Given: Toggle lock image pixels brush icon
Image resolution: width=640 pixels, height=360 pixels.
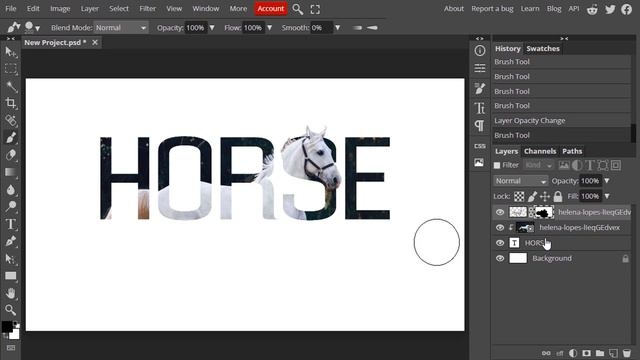Looking at the screenshot, I should [x=532, y=196].
